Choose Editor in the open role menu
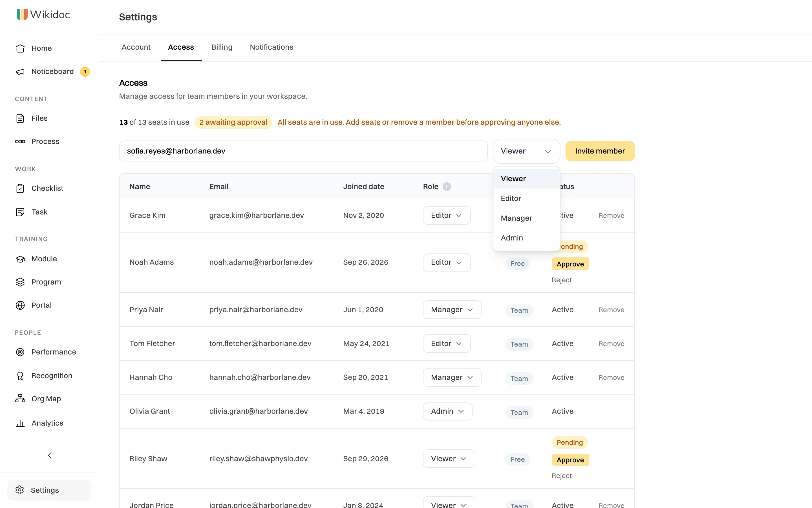This screenshot has width=812, height=508. [x=526, y=199]
